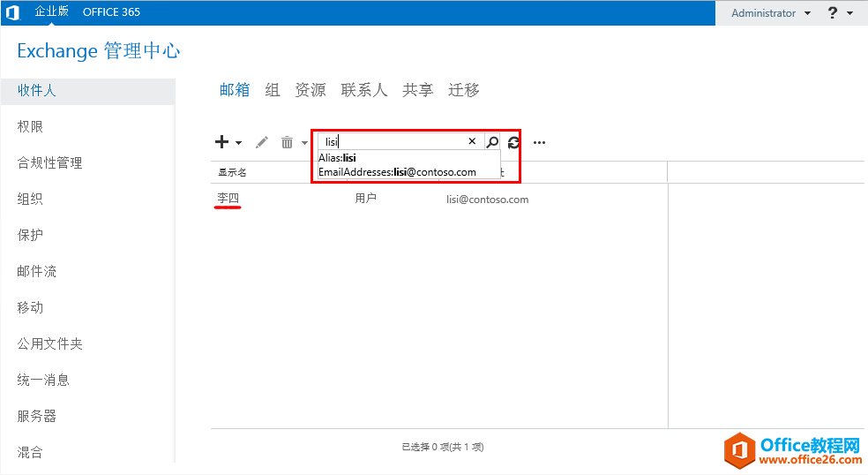Screen dimensions: 868x475
Task: Open 权限 in the left navigation
Action: pyautogui.click(x=30, y=126)
